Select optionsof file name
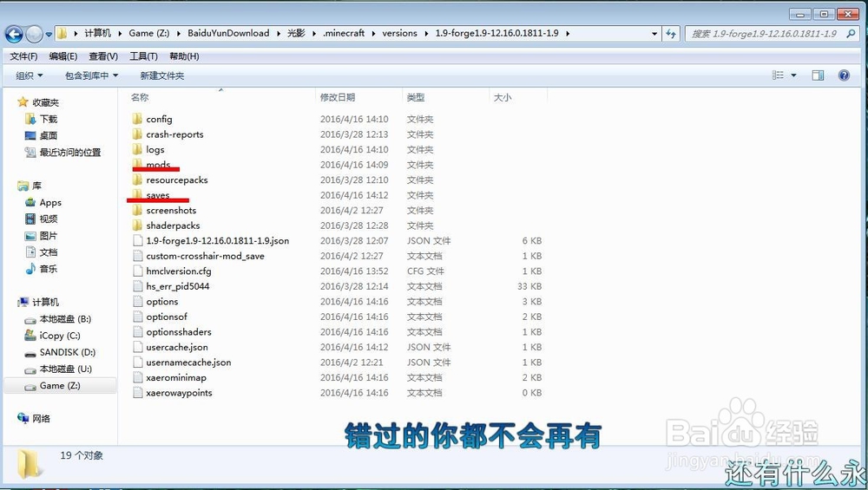 click(x=167, y=317)
